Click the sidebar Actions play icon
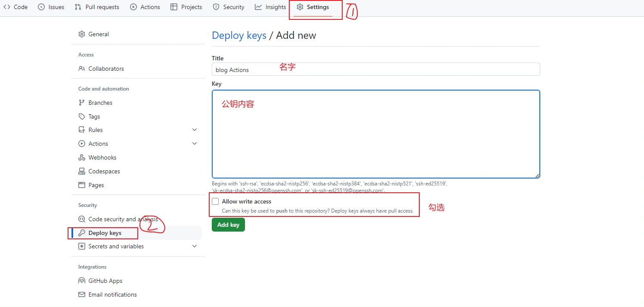Screen dimensions: 644x307 pos(82,144)
